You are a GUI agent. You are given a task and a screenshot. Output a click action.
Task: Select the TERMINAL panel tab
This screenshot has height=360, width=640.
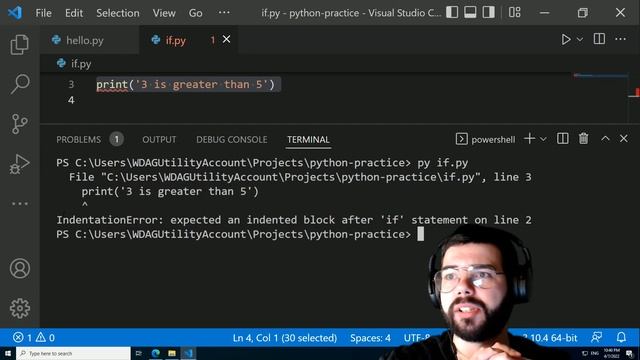click(308, 140)
